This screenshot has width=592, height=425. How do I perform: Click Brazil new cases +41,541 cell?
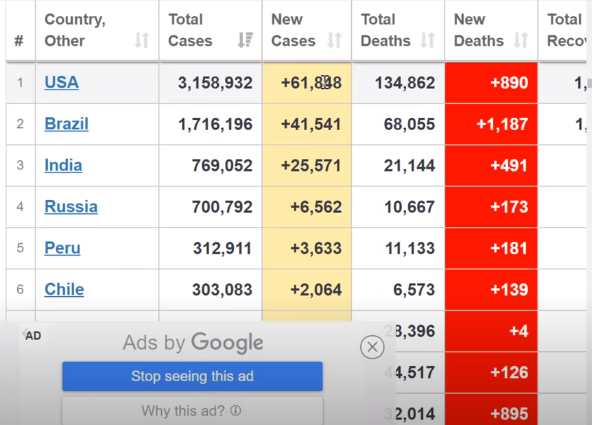point(307,124)
